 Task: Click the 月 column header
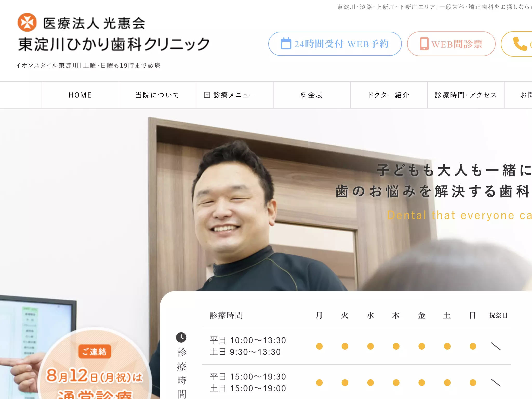click(x=319, y=315)
